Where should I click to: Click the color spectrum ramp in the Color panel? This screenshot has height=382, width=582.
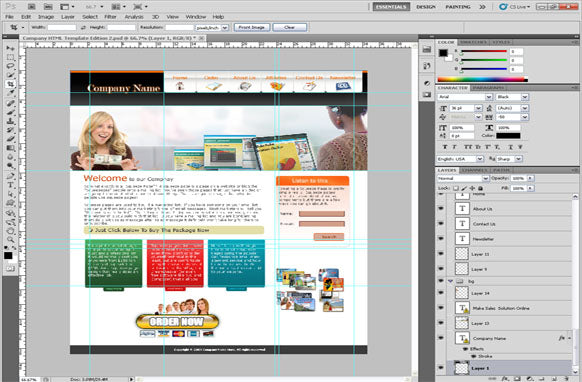(x=482, y=79)
